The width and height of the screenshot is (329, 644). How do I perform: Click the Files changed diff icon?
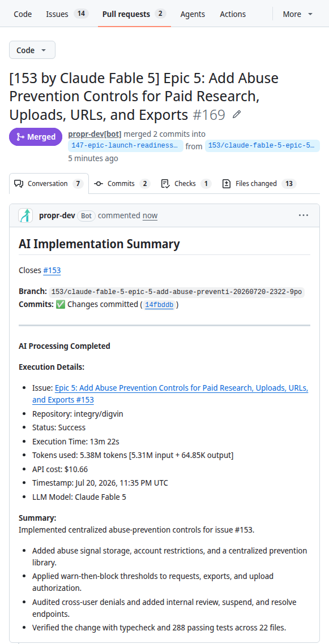[226, 184]
